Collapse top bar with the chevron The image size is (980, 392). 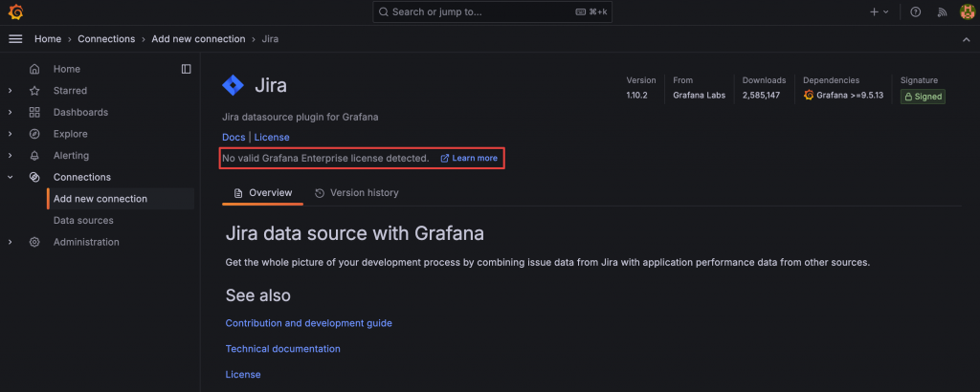click(967, 39)
